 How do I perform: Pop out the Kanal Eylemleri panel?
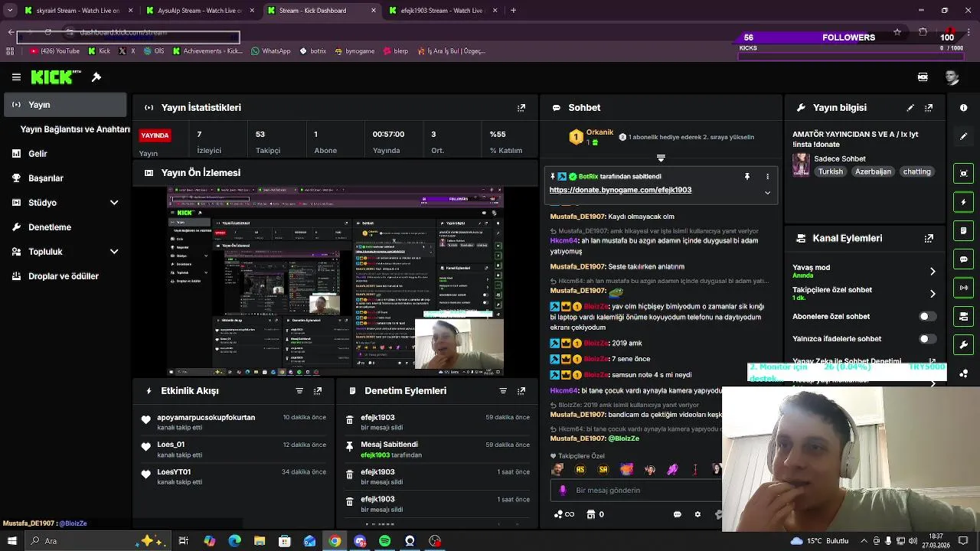point(929,239)
